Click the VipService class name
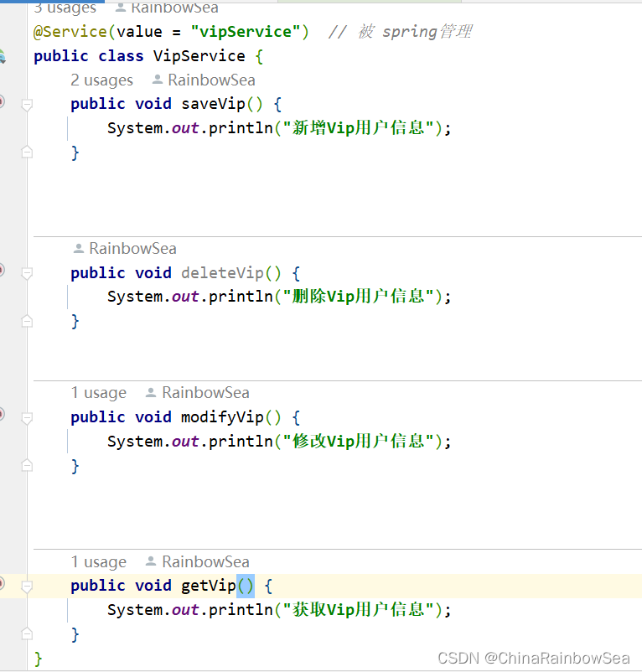 (199, 55)
